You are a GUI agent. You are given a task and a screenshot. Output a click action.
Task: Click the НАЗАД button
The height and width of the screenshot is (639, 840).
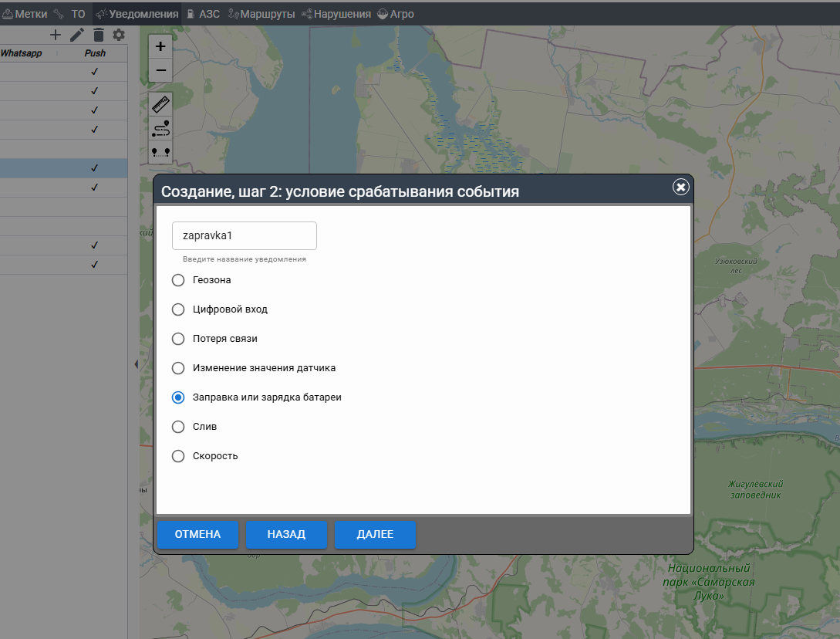286,534
